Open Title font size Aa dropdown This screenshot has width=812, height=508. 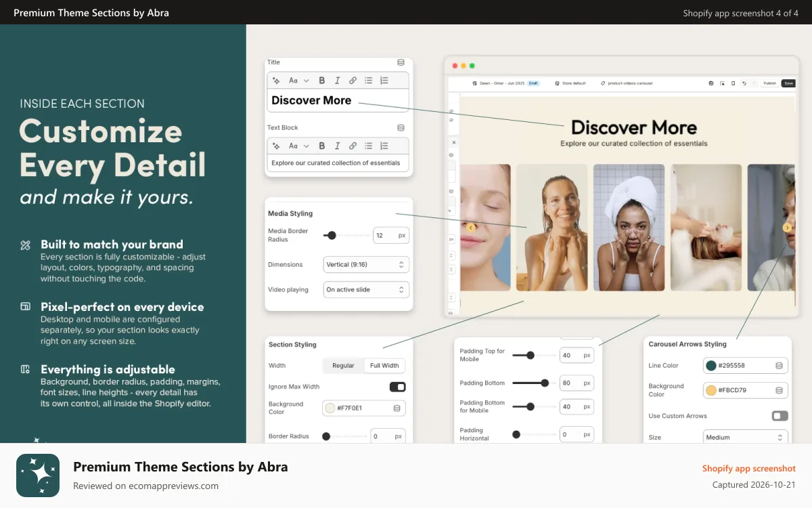click(298, 80)
